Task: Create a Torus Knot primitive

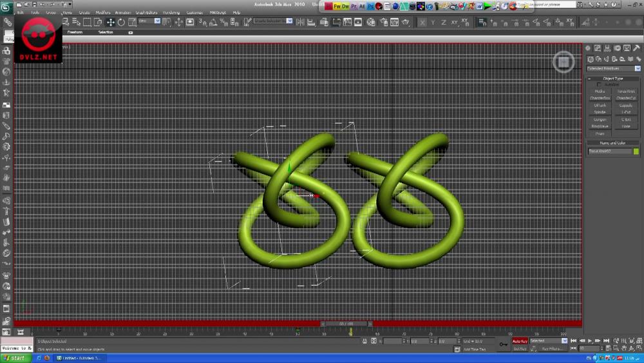Action: [x=625, y=91]
